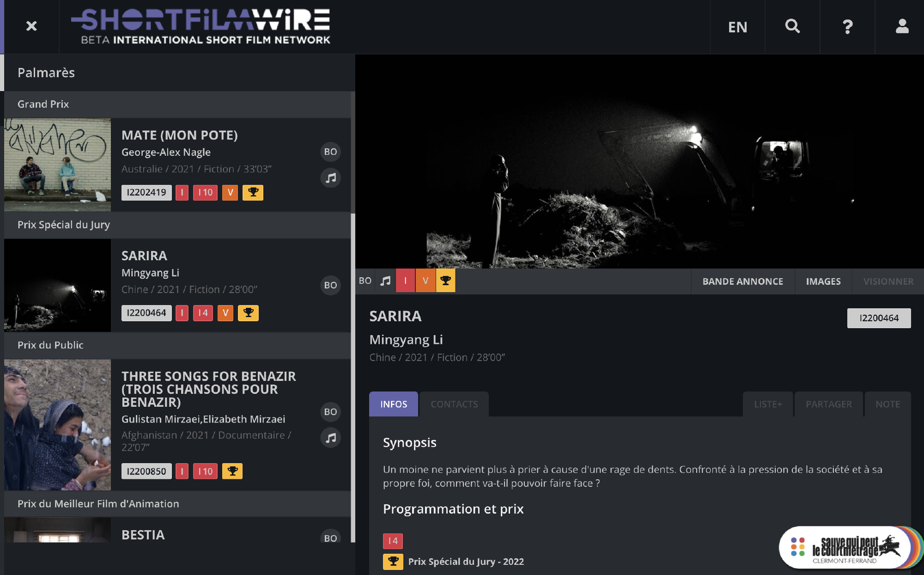Click yellow trophy icon below video player
924x575 pixels.
point(445,281)
